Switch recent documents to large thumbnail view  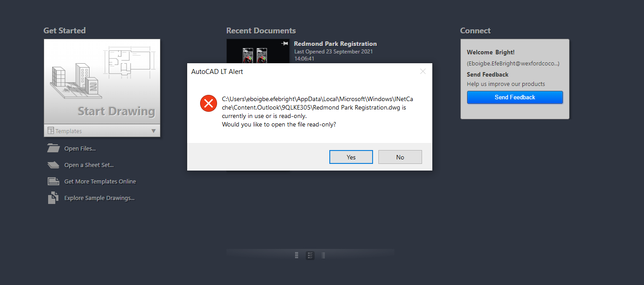297,255
